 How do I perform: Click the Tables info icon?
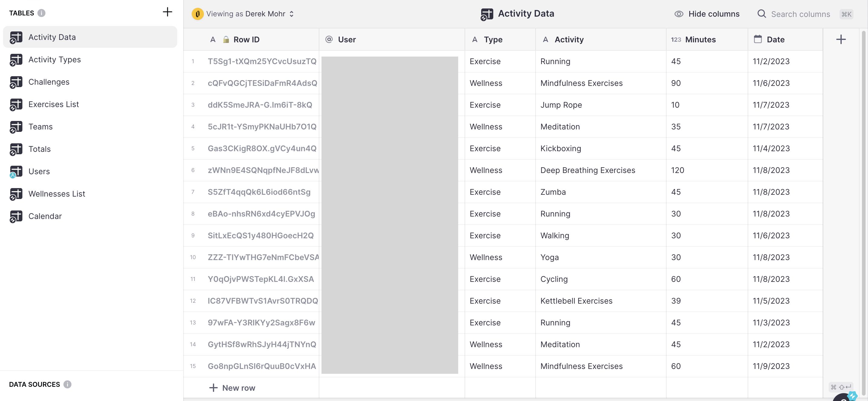pyautogui.click(x=41, y=13)
